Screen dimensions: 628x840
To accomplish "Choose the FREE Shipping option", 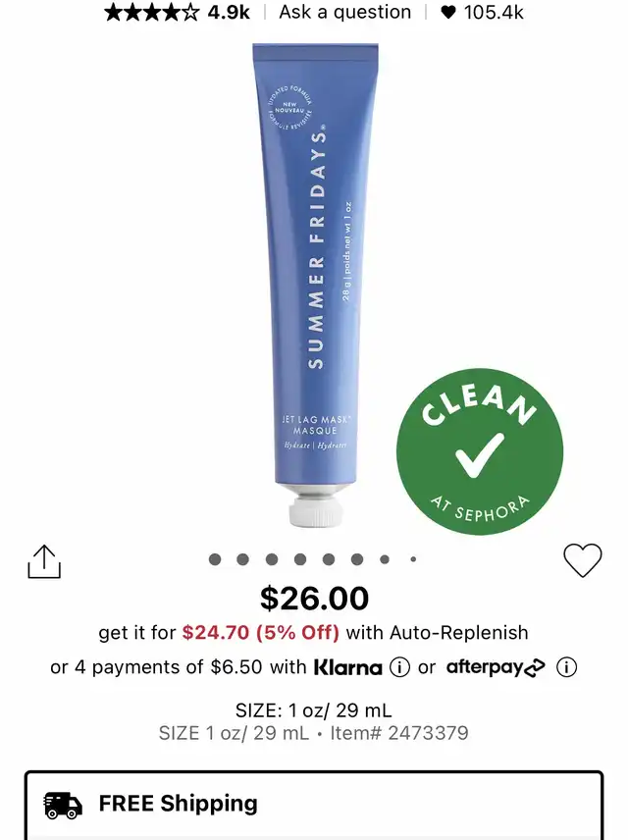I will (314, 805).
